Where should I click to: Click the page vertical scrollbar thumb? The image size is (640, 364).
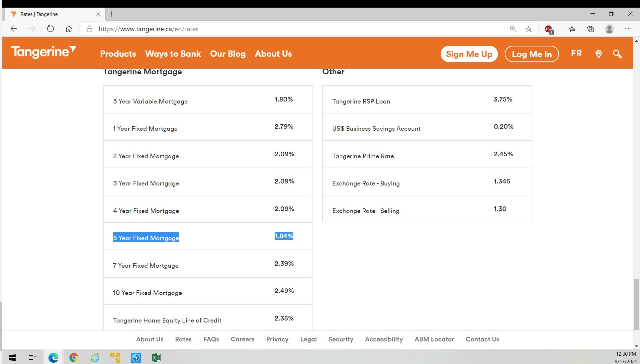pos(636,304)
